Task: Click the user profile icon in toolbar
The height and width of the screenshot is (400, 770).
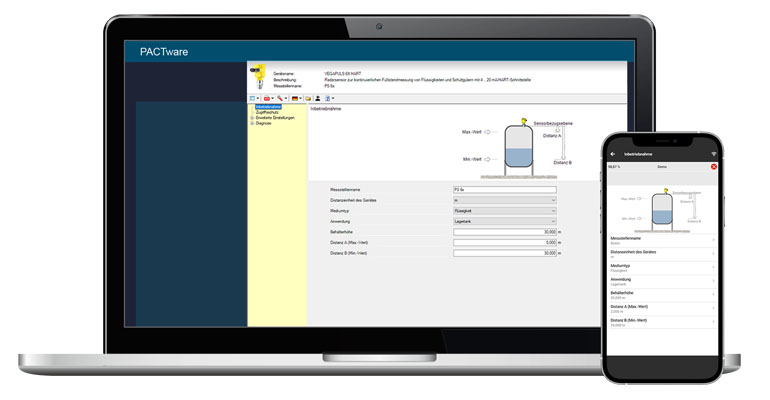Action: tap(318, 98)
